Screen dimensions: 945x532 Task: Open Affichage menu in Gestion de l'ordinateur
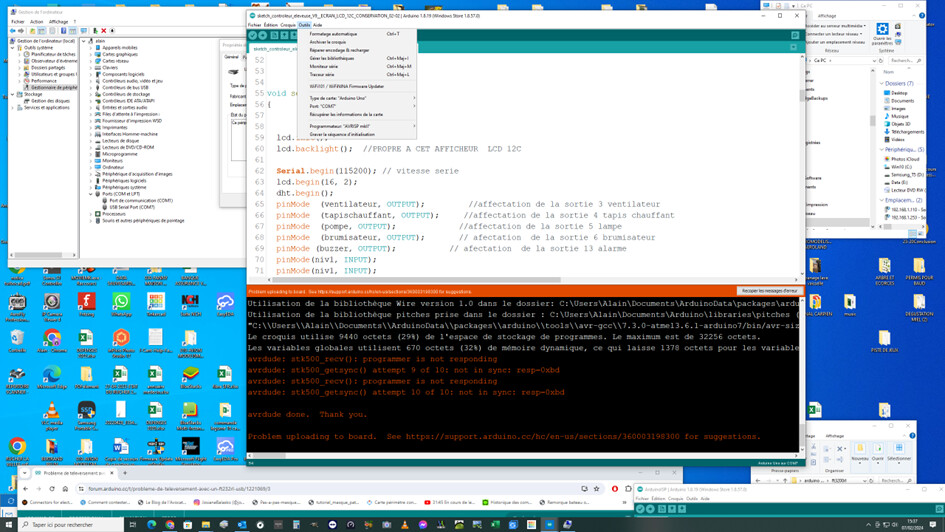(x=58, y=22)
